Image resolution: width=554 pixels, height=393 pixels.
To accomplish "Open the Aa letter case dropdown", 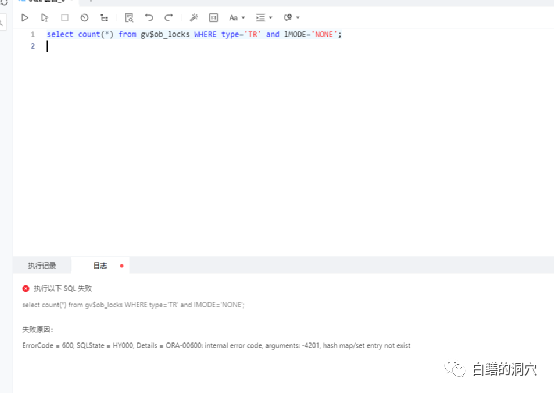I will pyautogui.click(x=237, y=17).
